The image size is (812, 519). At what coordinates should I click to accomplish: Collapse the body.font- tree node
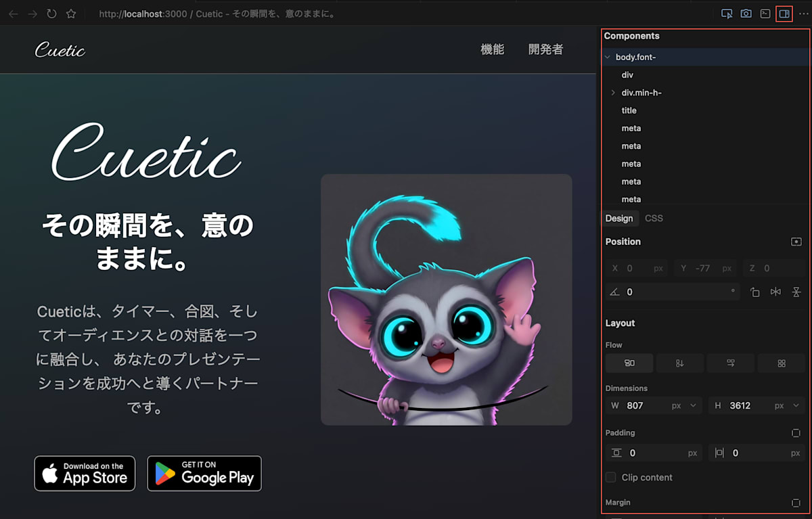click(x=608, y=58)
